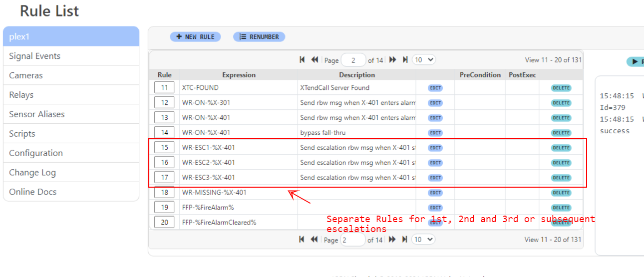Delete rule 11 XTC-FOUND
Screen dimensions: 644x277
click(561, 88)
